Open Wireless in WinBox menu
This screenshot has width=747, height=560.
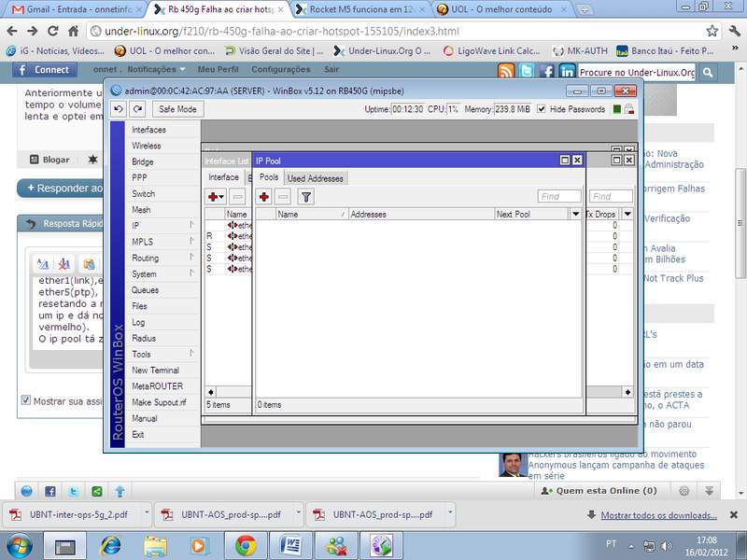tap(147, 146)
